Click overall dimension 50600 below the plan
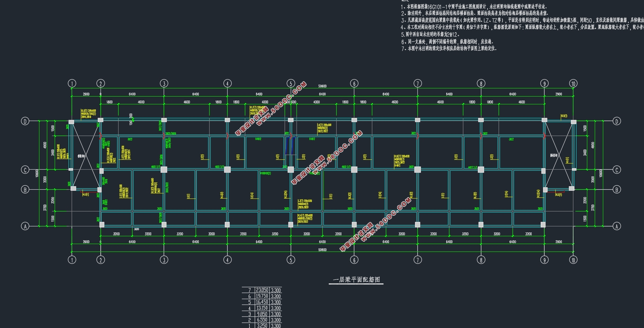Viewport: 644px width, 328px height. (x=322, y=250)
